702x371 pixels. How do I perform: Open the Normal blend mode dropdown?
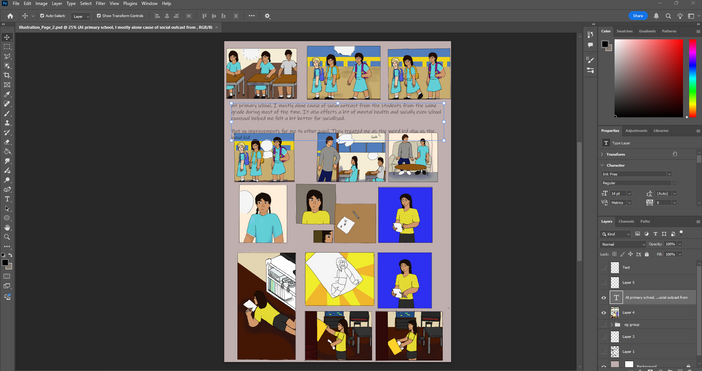[x=623, y=244]
